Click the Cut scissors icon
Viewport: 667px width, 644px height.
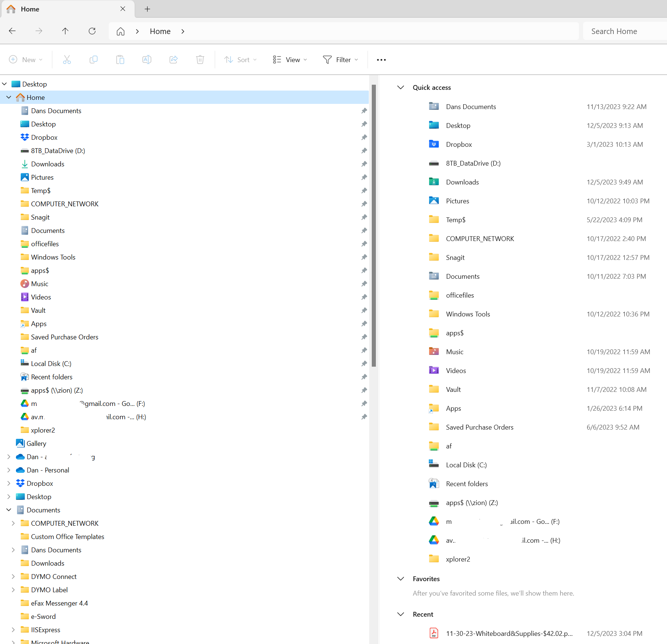(x=67, y=60)
